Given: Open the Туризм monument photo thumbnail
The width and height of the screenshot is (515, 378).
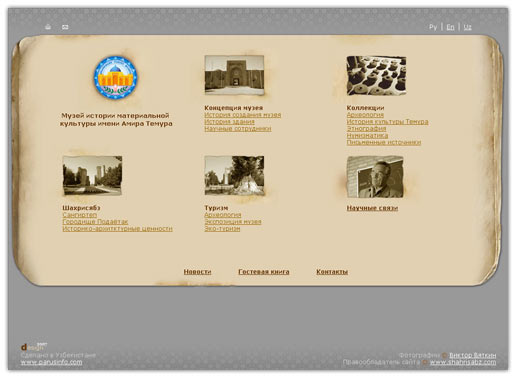Looking at the screenshot, I should [x=234, y=176].
